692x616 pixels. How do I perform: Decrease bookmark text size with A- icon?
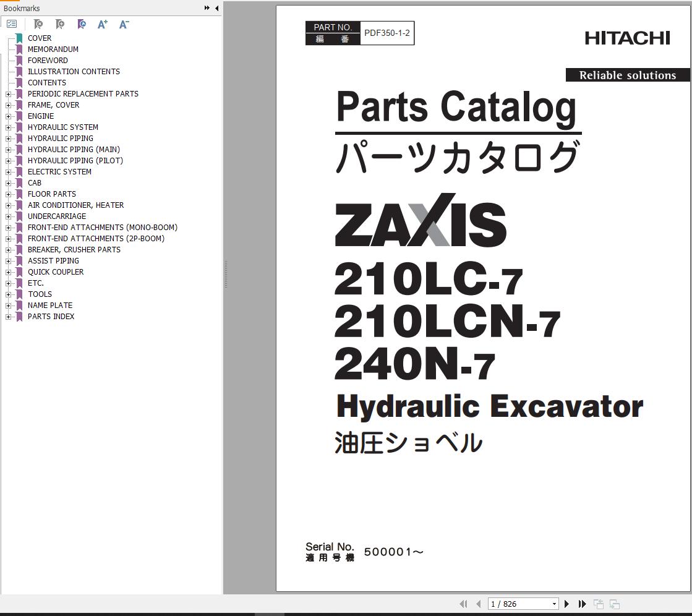(124, 24)
